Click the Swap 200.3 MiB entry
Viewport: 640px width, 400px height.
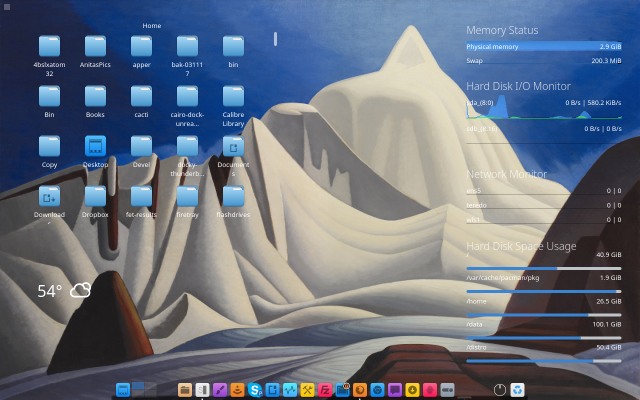click(x=544, y=60)
